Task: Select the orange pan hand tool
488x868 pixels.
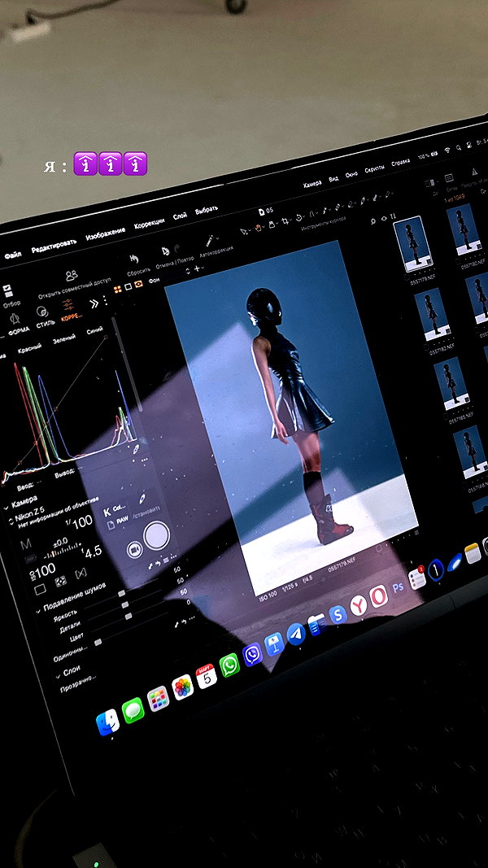Action: (259, 227)
